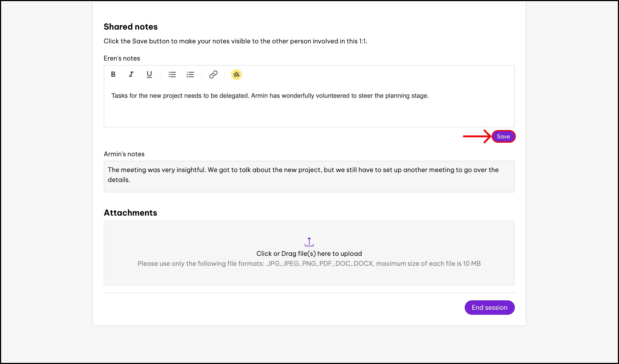This screenshot has width=619, height=364.
Task: Apply italic formatting in the editor
Action: click(x=131, y=74)
